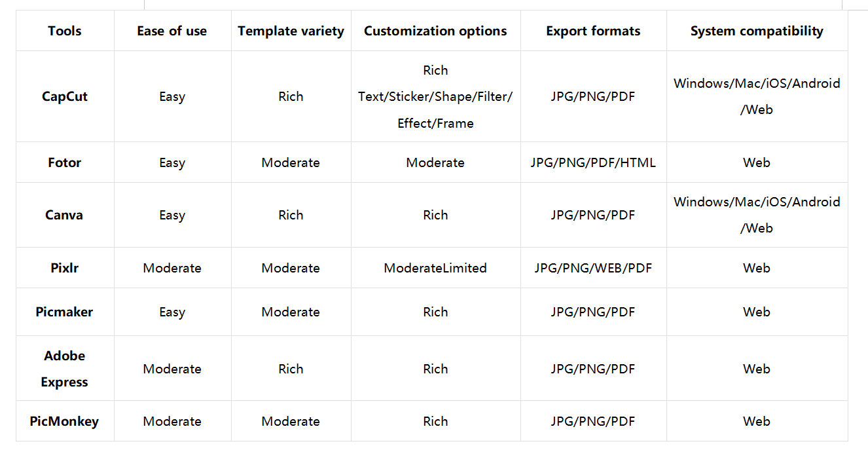Click PicMonkey's 'Rich' customization cell
868x450 pixels.
click(435, 421)
